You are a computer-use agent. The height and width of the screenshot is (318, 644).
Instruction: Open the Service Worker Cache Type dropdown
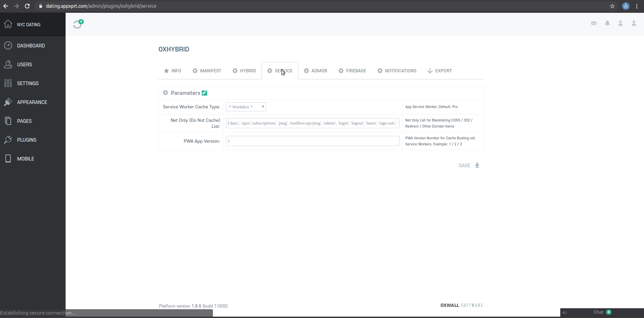(246, 107)
